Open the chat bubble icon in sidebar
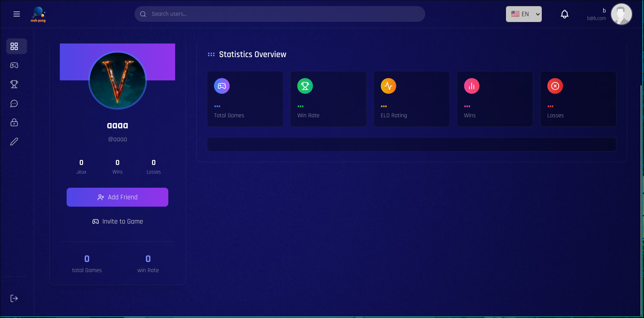644x318 pixels. [x=14, y=104]
